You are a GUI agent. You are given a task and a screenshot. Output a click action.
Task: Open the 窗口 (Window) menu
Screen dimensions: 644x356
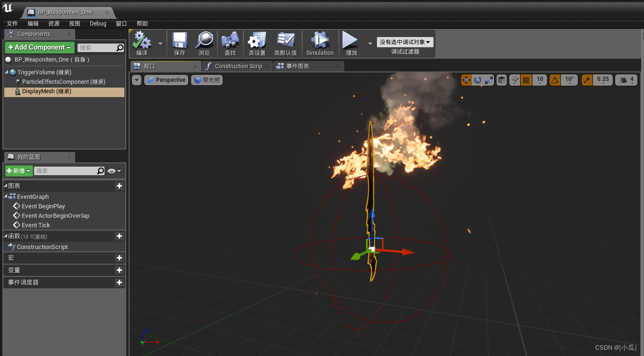122,24
